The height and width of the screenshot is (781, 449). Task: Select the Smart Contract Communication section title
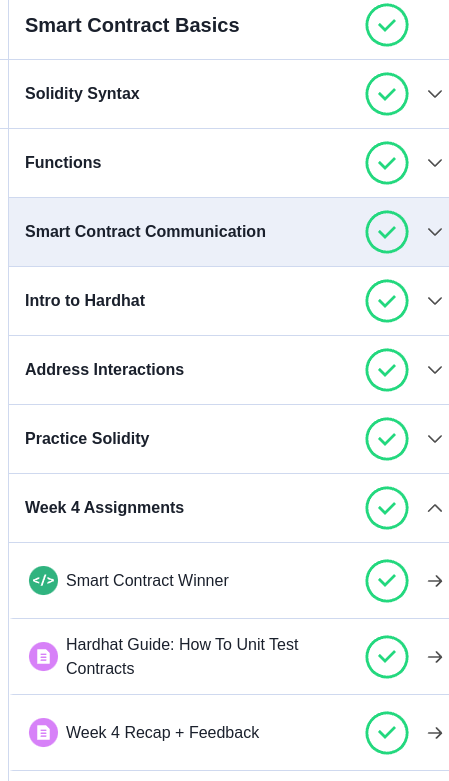tap(145, 231)
